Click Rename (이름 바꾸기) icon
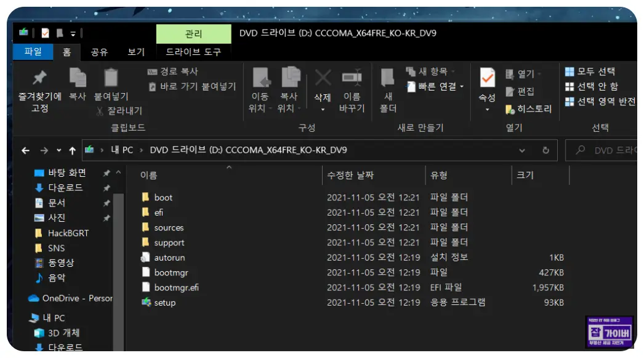Viewport: 644px width, 358px height. 352,77
